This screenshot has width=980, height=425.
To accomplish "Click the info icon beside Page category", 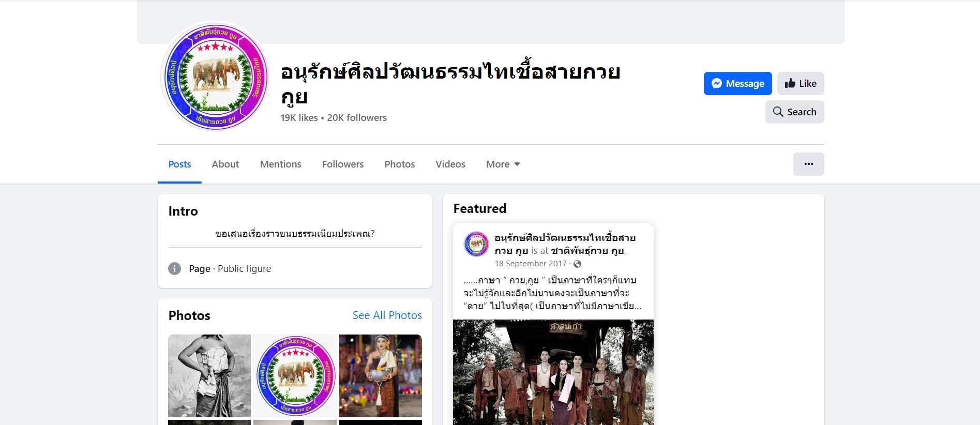I will point(175,269).
